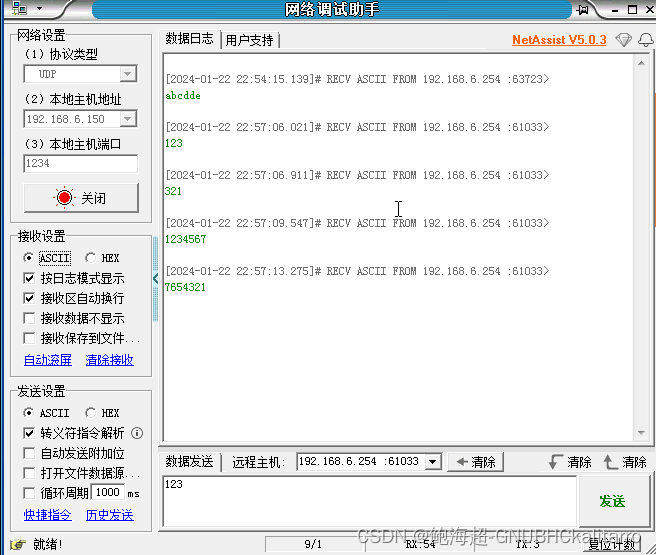Click the received data 321
This screenshot has height=555, width=656.
click(173, 191)
